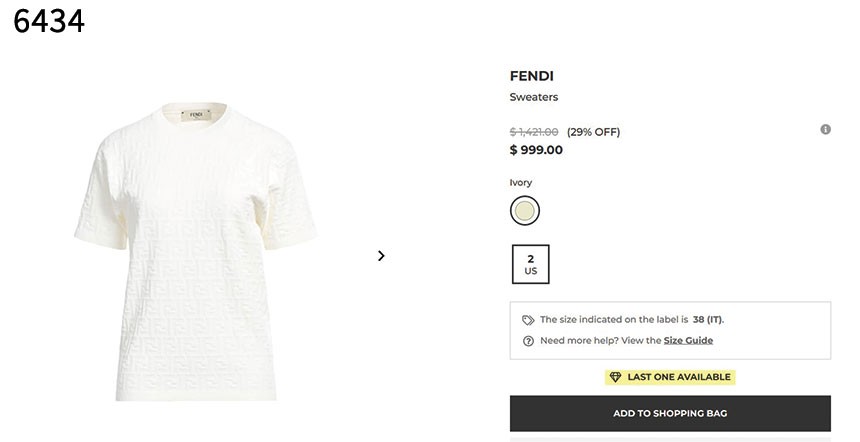This screenshot has width=860, height=442.
Task: Click the tag icon in size note
Action: [528, 320]
